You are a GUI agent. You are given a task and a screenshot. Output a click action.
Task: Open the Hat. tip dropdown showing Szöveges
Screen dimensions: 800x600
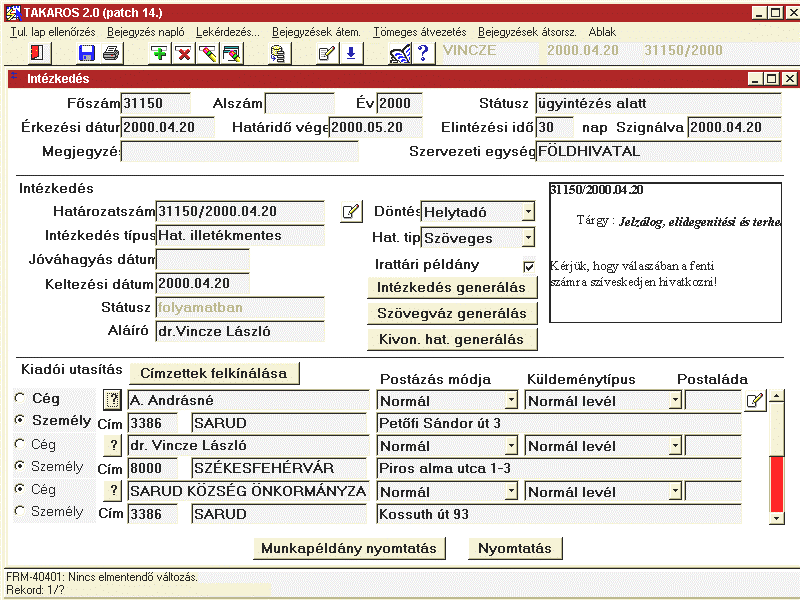(528, 237)
